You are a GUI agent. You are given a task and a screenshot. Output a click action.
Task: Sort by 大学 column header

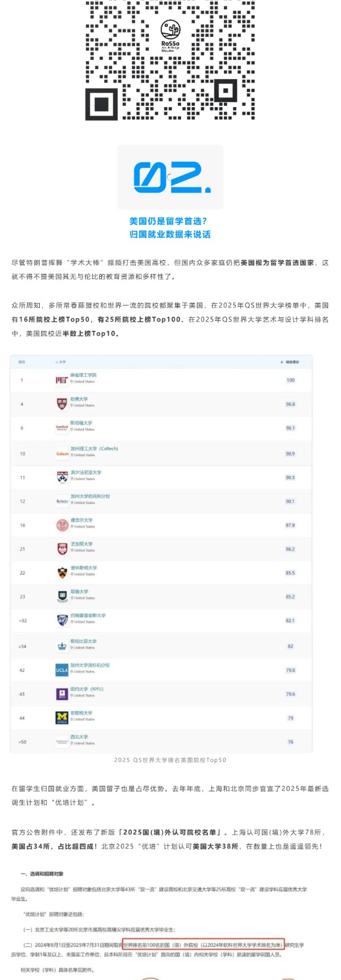pyautogui.click(x=61, y=362)
